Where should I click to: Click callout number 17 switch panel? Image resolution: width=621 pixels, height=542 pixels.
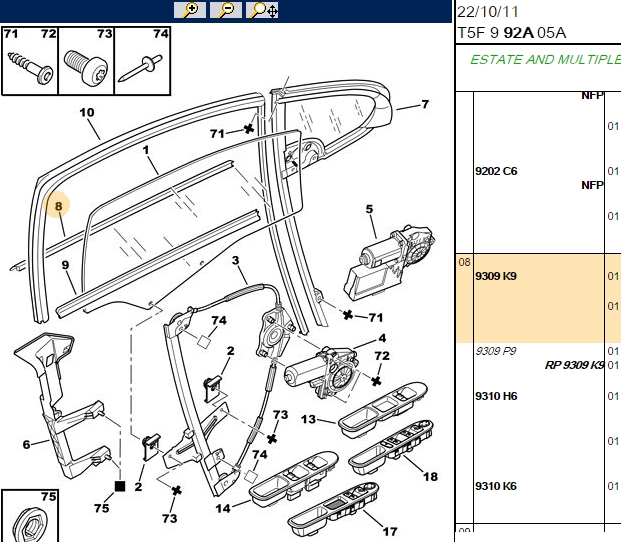tap(390, 531)
